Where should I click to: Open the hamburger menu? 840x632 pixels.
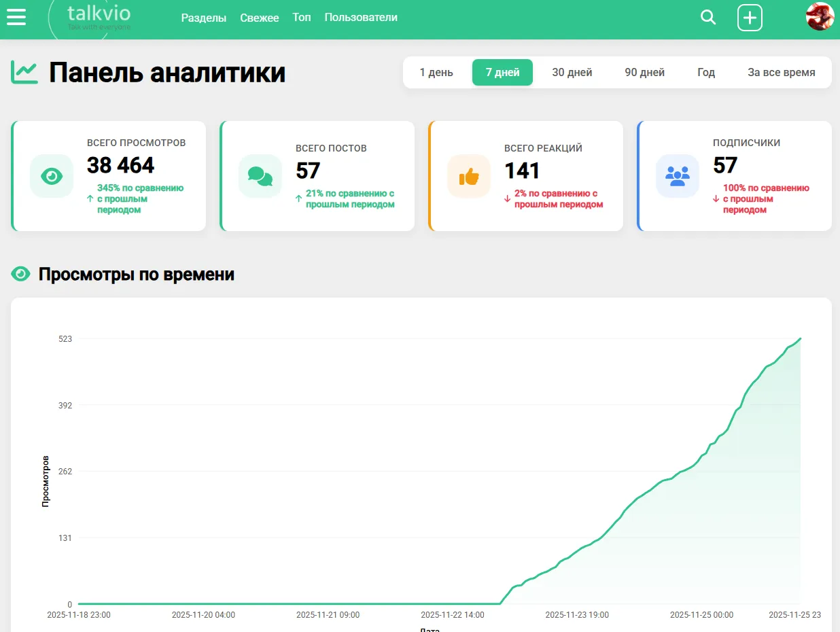coord(16,17)
